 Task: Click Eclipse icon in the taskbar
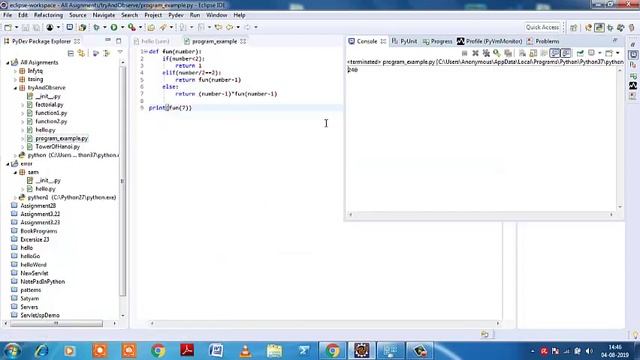pyautogui.click(x=362, y=351)
